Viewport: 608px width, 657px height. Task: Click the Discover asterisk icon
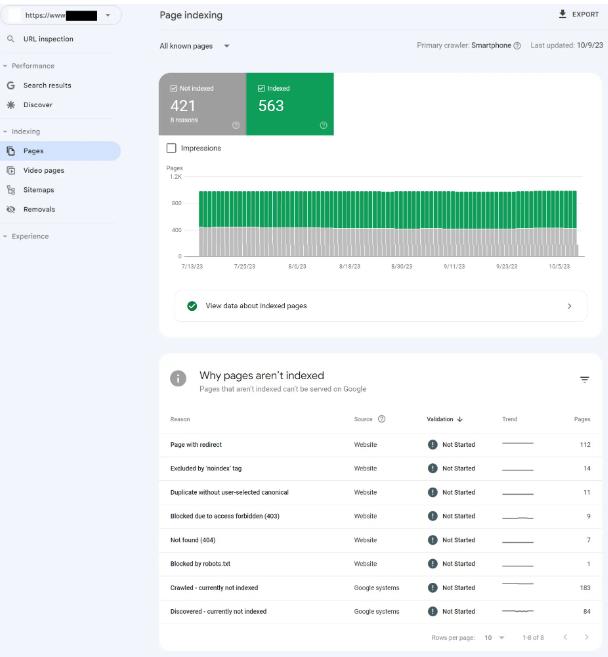pos(11,105)
